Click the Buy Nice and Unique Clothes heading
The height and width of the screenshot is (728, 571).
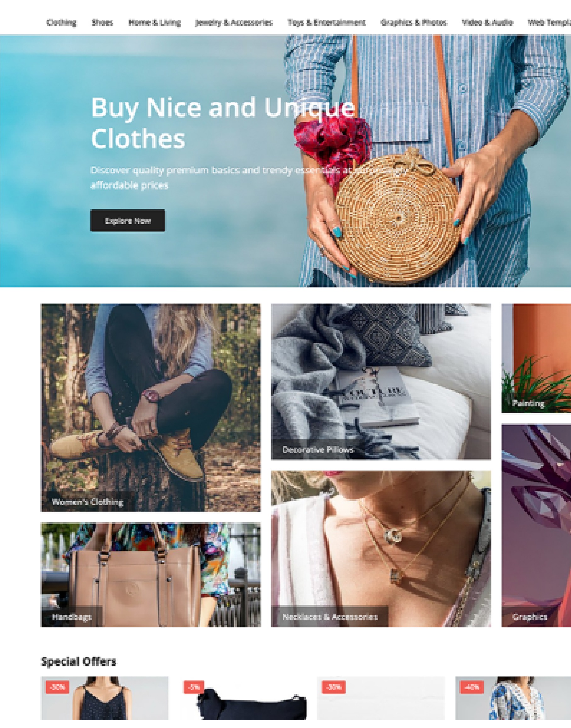click(x=223, y=123)
